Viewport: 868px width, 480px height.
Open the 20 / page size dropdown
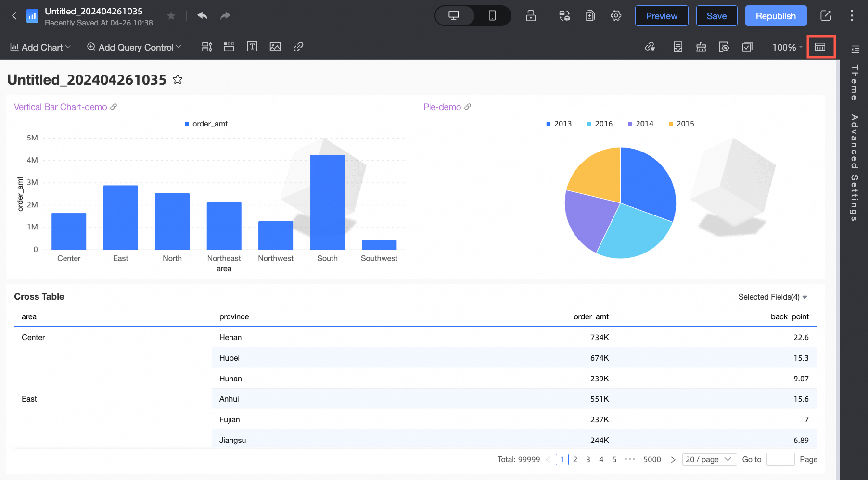pos(709,459)
